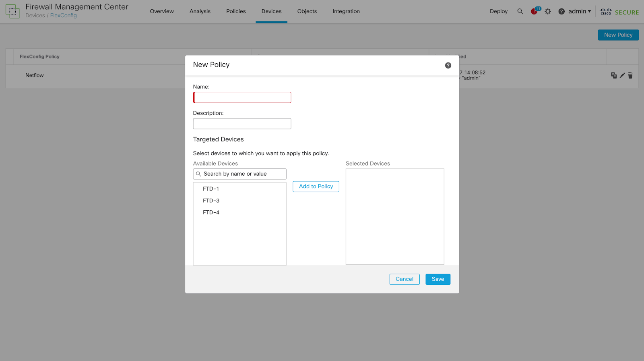This screenshot has height=361, width=644.
Task: Open the Devices menu
Action: tap(272, 11)
